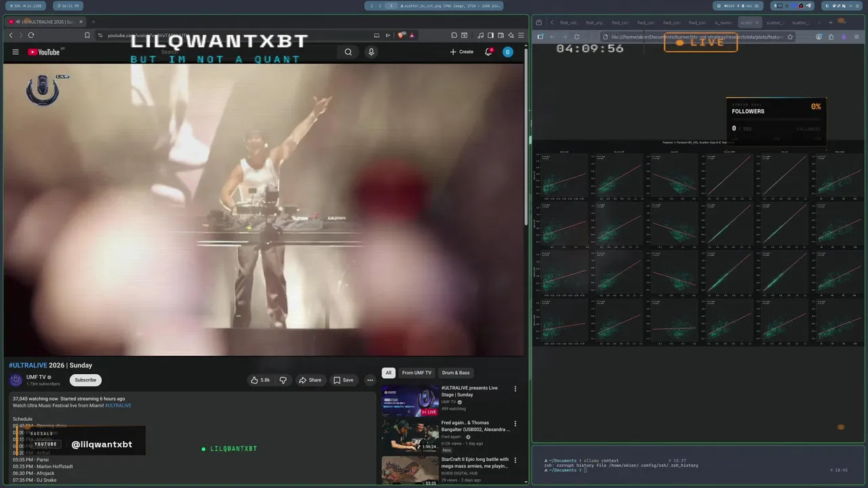Screen dimensions: 868x488
Task: Bookmark the YouTube page
Action: coord(87,35)
